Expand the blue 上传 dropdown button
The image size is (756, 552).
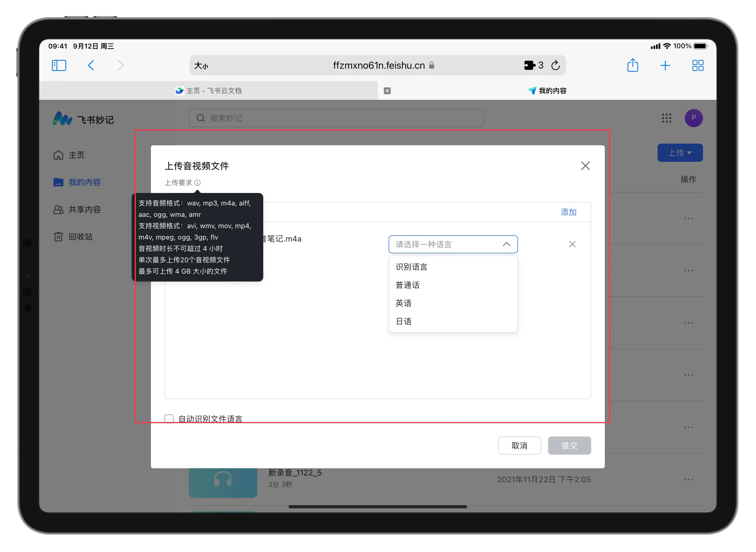tap(680, 153)
